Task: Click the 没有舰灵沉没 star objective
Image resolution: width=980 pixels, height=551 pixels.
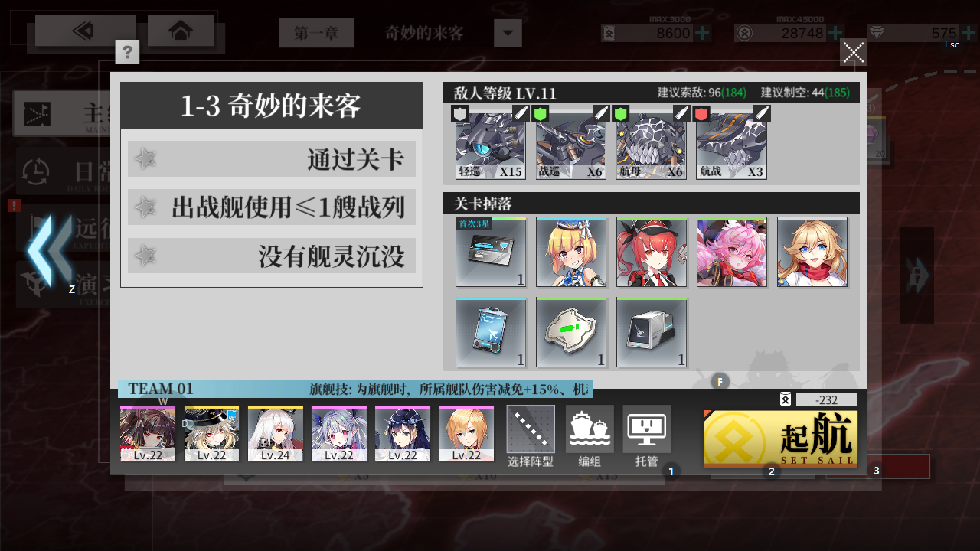Action: pyautogui.click(x=272, y=256)
